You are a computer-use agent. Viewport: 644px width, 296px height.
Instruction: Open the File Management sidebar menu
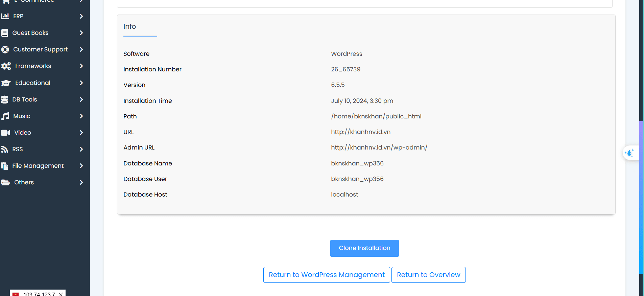(x=45, y=166)
